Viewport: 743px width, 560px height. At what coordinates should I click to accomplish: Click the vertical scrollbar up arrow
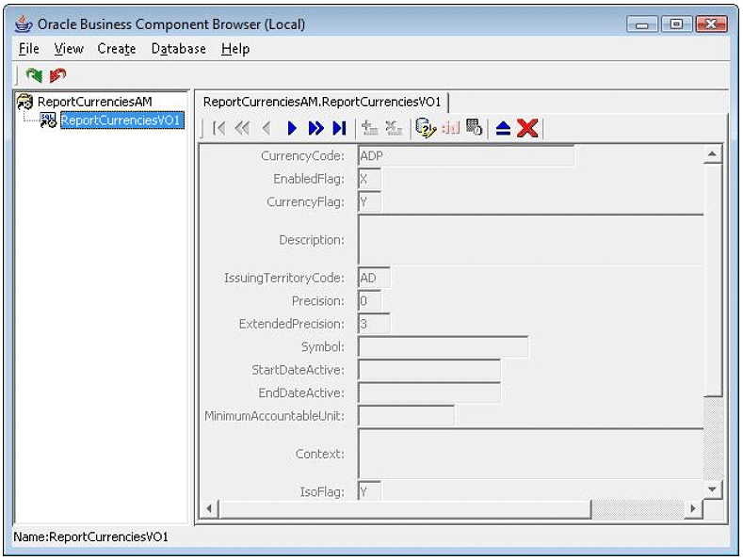[712, 154]
